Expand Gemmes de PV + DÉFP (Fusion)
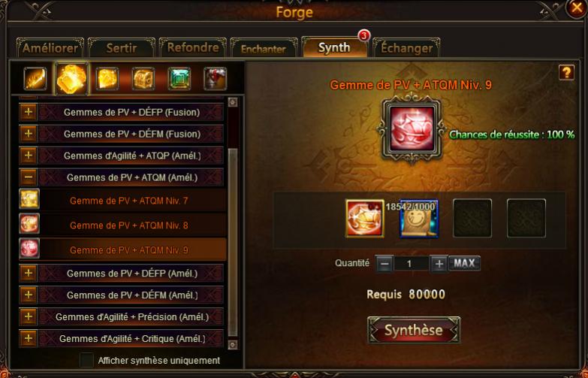588x378 pixels. (x=28, y=112)
